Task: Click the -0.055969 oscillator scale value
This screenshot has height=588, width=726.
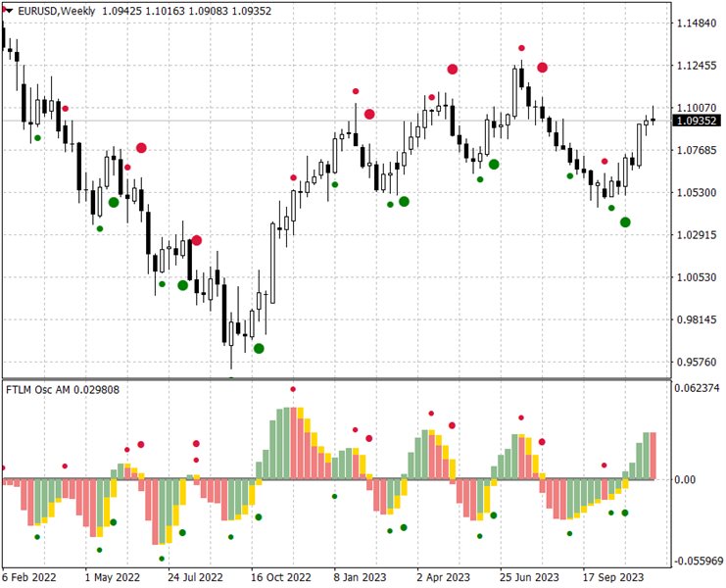Action: coord(699,562)
